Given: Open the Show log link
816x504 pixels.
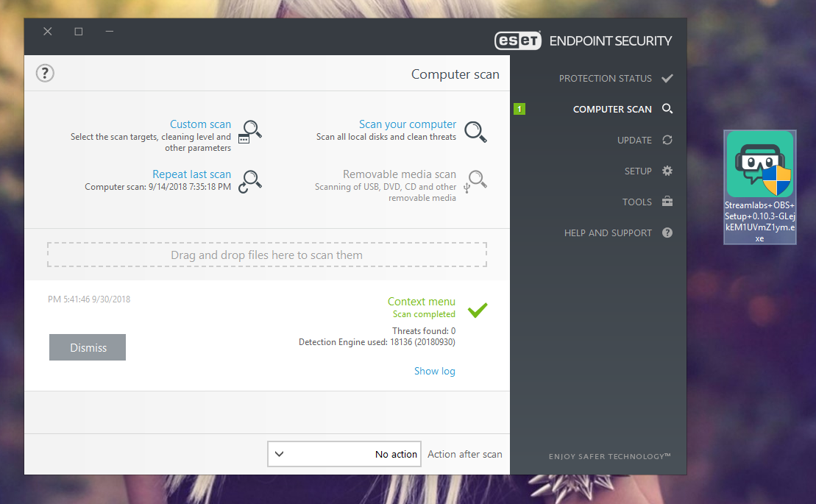Looking at the screenshot, I should (x=435, y=371).
